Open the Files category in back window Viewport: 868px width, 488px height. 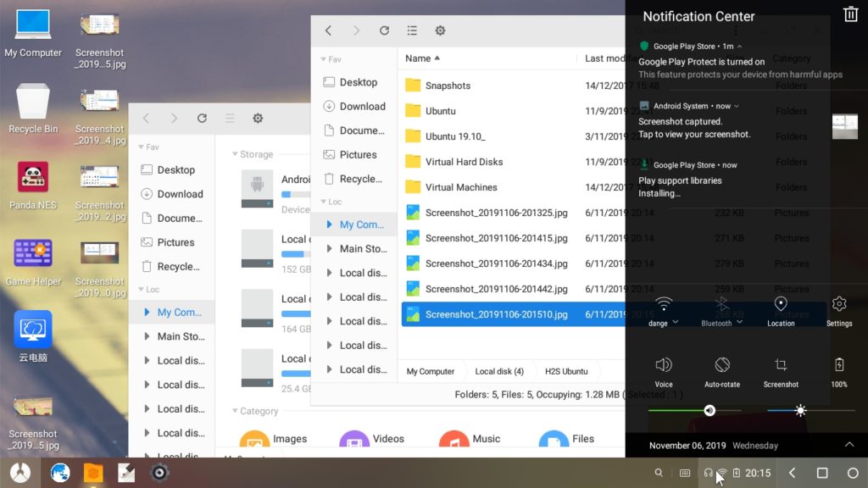567,441
